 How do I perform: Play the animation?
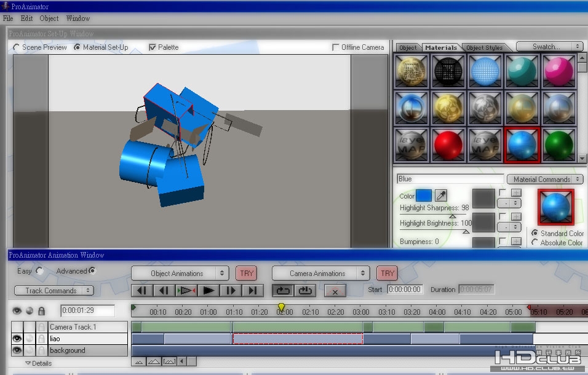pyautogui.click(x=208, y=290)
